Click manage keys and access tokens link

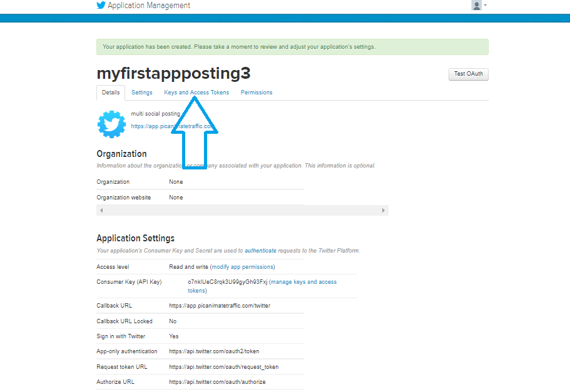coord(262,286)
